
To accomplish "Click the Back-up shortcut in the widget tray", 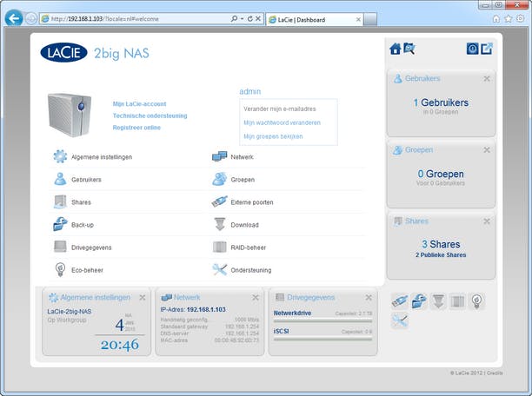I will [419, 301].
